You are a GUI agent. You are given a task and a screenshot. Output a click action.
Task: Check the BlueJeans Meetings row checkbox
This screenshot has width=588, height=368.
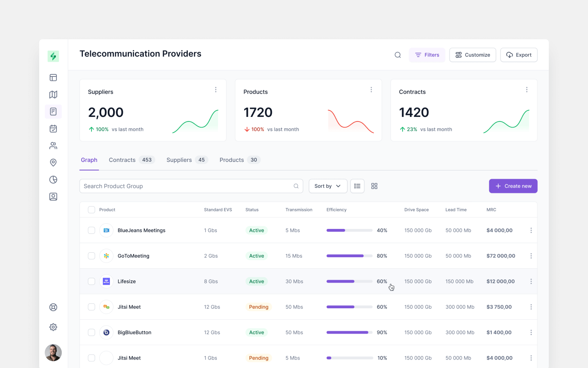click(x=91, y=230)
